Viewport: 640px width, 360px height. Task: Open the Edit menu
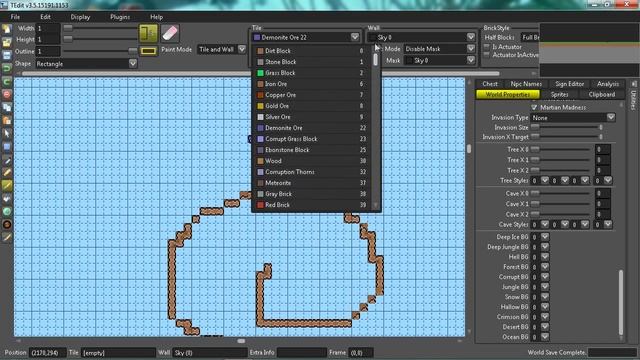pos(45,17)
